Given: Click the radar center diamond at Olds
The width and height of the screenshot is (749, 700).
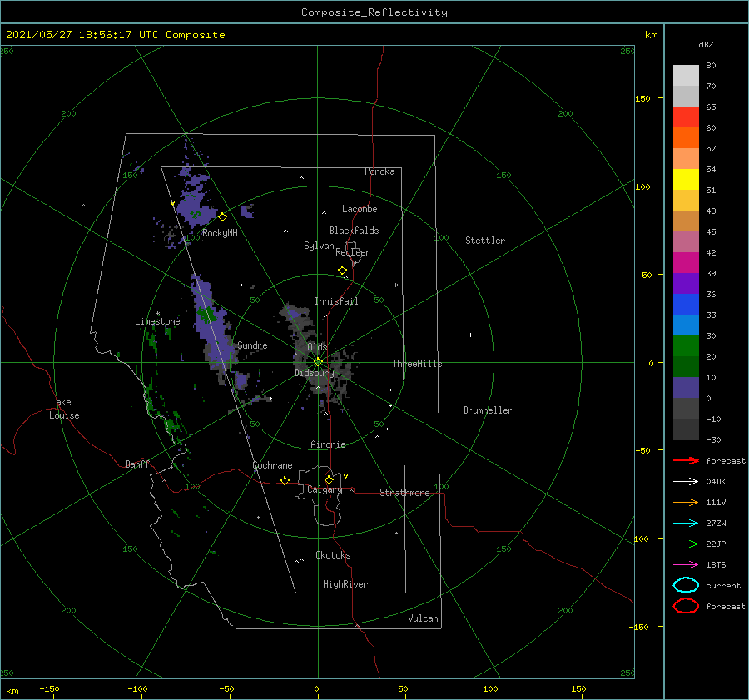Looking at the screenshot, I should point(318,362).
